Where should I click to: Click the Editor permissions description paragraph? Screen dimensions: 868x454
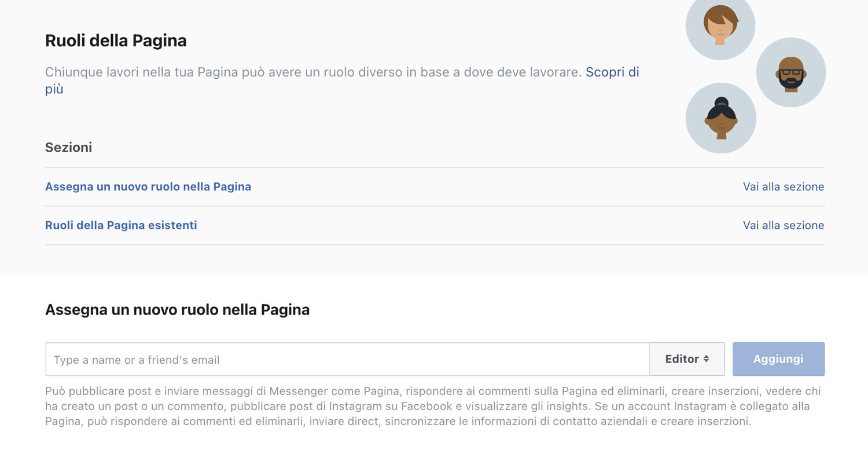[x=405, y=407]
